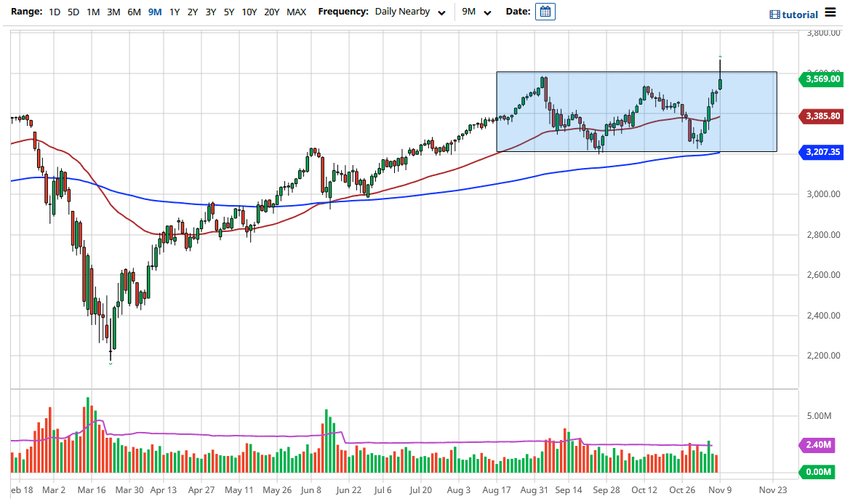
Task: Select the 1D range option
Action: (53, 12)
